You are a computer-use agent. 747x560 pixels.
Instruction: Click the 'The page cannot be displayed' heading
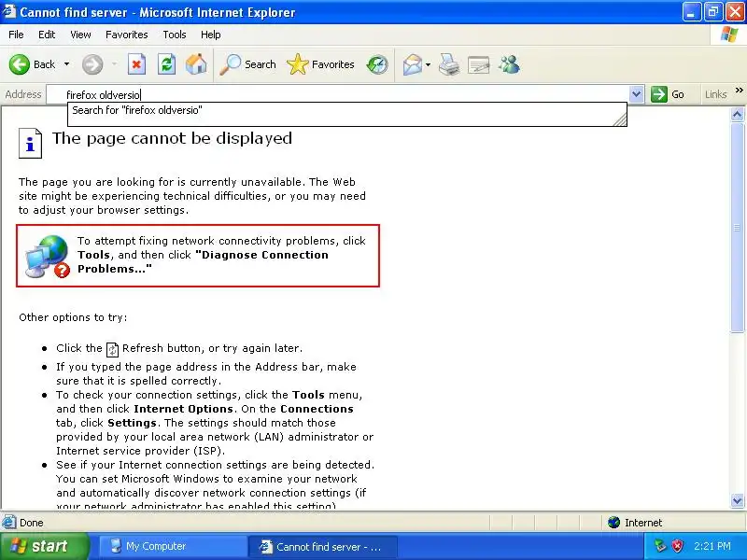click(172, 138)
